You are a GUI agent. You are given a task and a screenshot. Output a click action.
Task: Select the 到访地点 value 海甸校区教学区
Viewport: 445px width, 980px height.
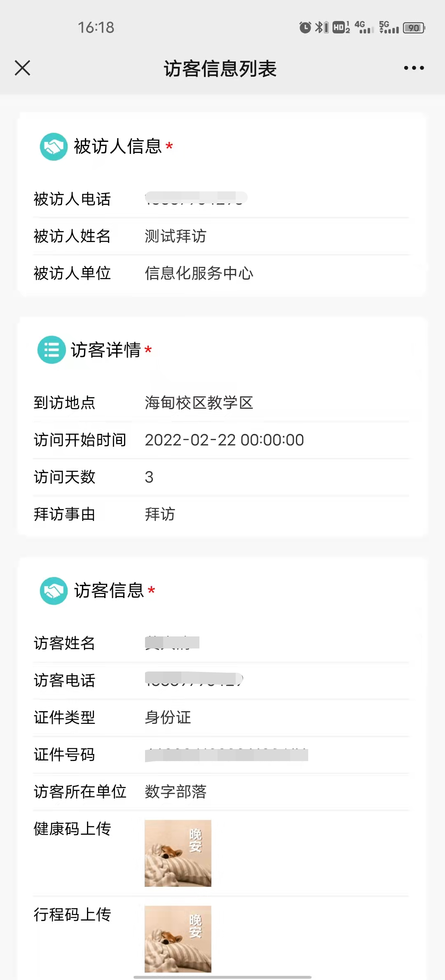pyautogui.click(x=199, y=403)
